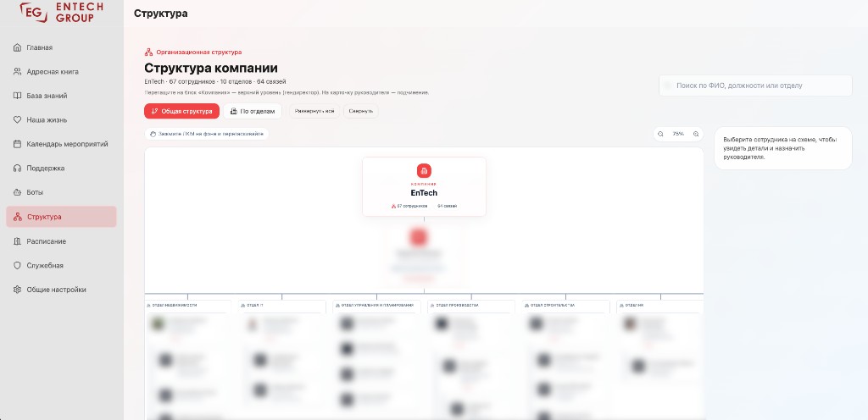Switch to По отделам view

pos(253,111)
